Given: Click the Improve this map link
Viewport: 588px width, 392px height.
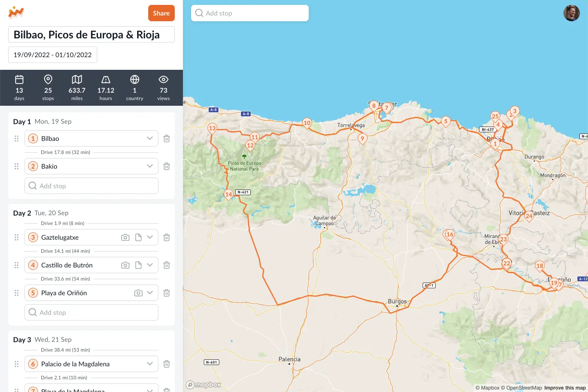Looking at the screenshot, I should tap(566, 388).
